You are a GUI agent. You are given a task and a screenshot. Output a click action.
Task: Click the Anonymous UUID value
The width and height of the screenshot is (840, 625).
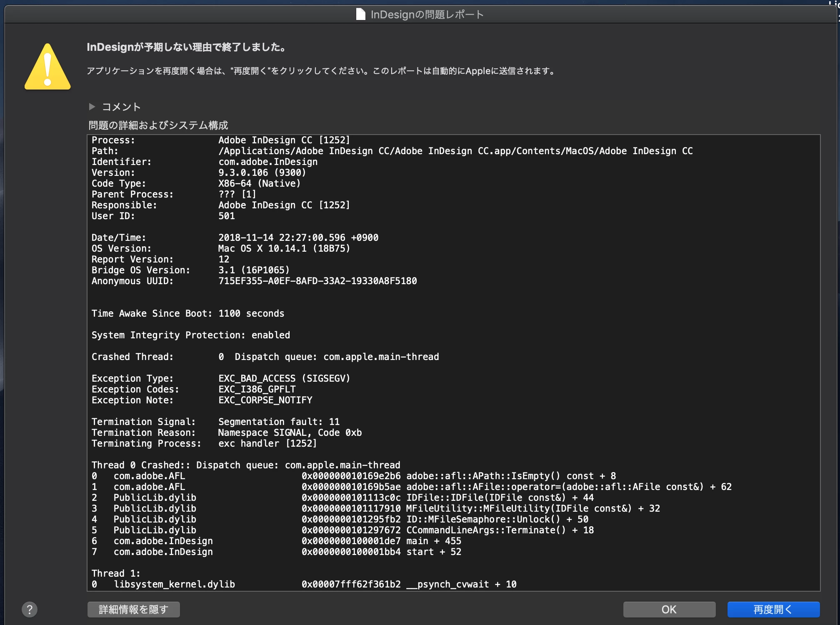click(x=317, y=281)
